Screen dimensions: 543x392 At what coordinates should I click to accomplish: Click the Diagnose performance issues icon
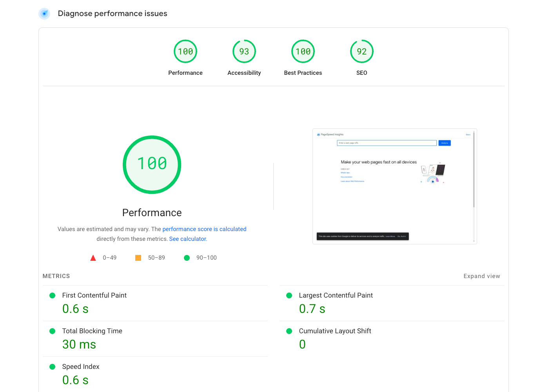(44, 14)
